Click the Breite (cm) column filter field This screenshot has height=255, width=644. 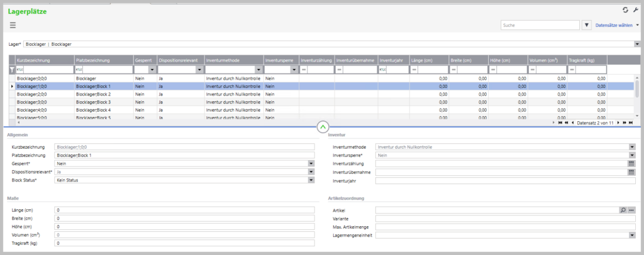[x=472, y=70]
